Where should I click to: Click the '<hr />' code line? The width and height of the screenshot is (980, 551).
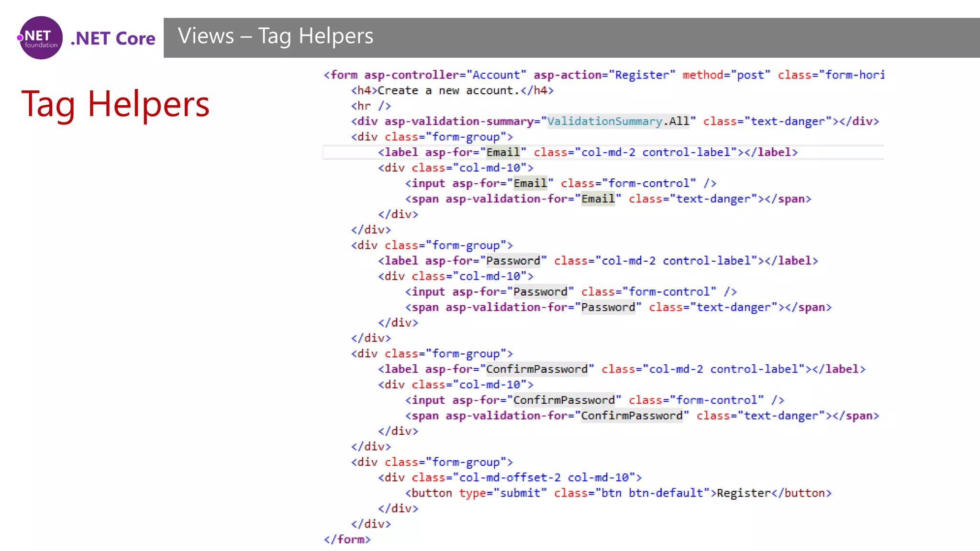[x=371, y=106]
